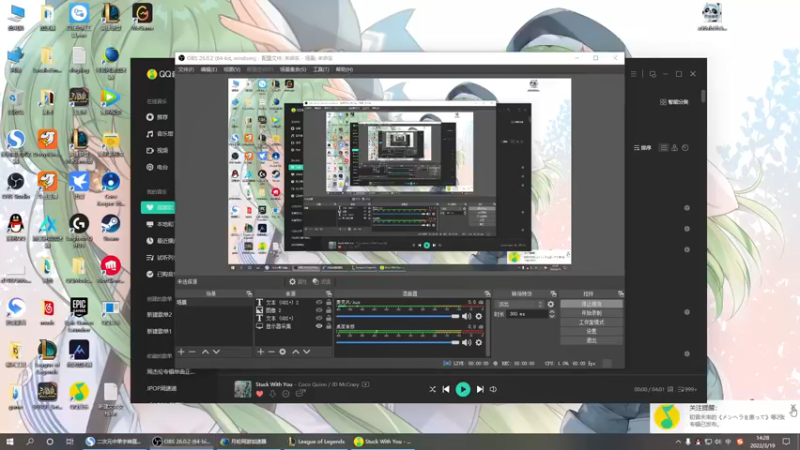The image size is (800, 450).
Task: Click the transition duration 300 ms field
Action: click(x=527, y=314)
